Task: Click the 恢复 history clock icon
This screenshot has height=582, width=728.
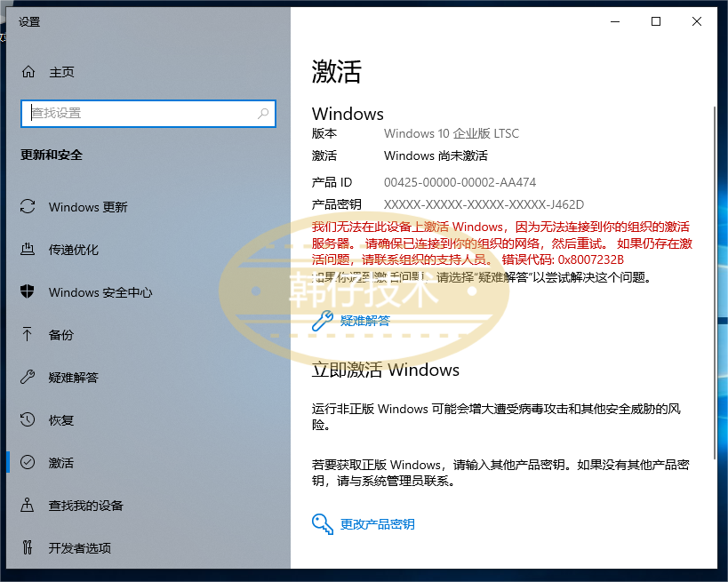Action: pyautogui.click(x=28, y=419)
